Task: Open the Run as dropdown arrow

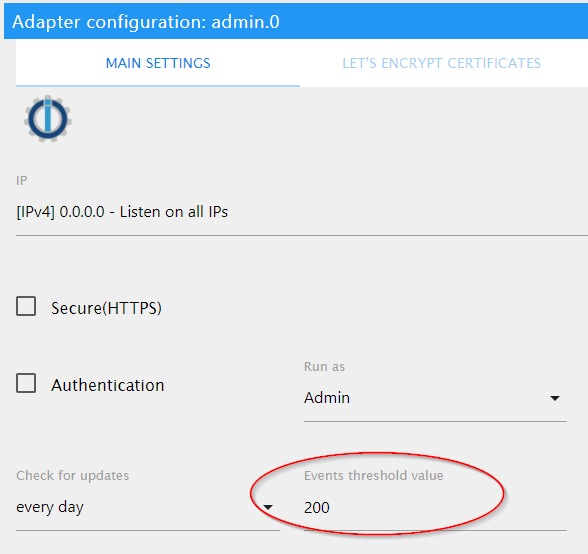Action: [x=555, y=398]
